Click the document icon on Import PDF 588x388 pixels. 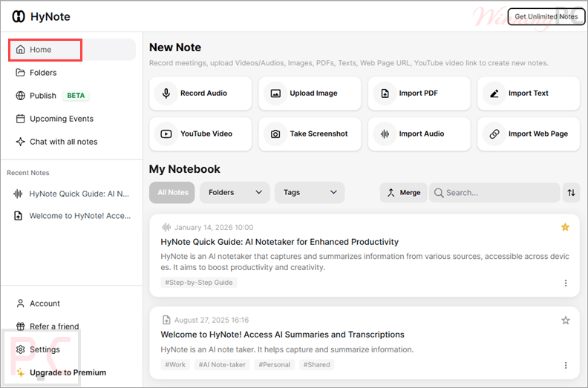pyautogui.click(x=385, y=93)
